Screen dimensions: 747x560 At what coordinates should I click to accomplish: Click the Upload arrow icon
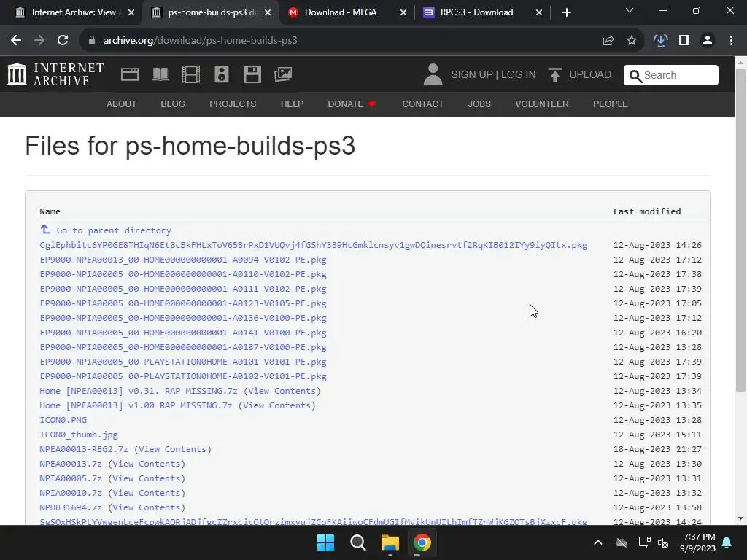(x=554, y=74)
